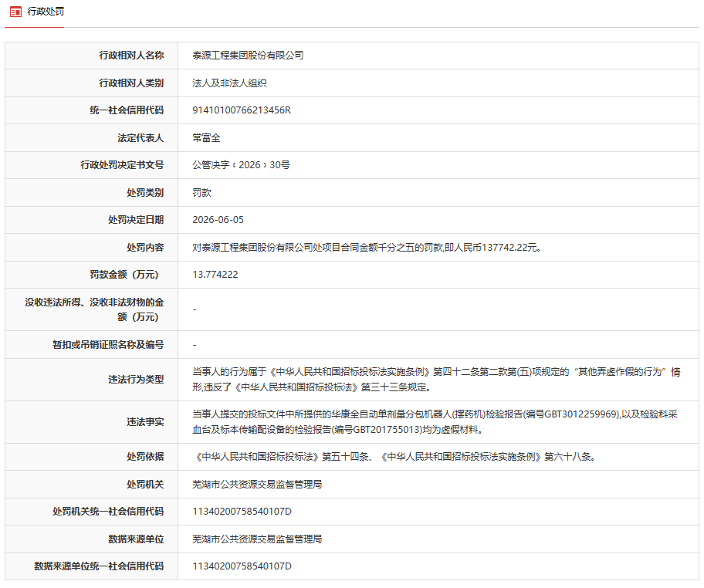This screenshot has width=704, height=588.
Task: Click decision date 2026-06-05
Action: click(218, 219)
